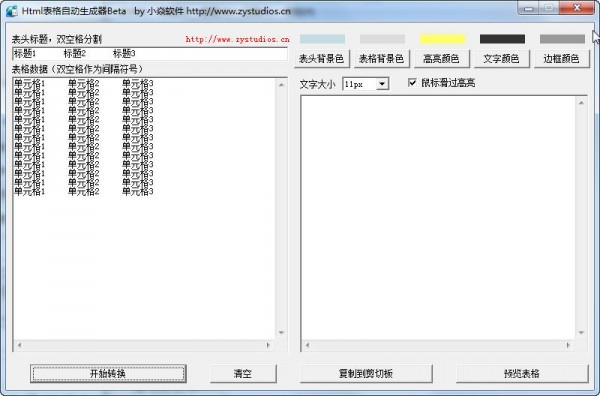Open 表头背景色 header background color picker
This screenshot has width=600, height=396.
321,59
